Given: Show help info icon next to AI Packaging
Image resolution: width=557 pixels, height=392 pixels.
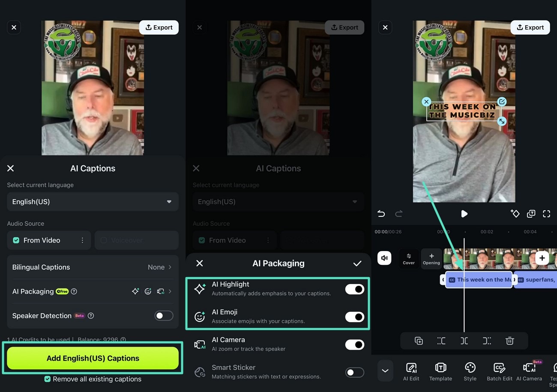Looking at the screenshot, I should (x=74, y=291).
